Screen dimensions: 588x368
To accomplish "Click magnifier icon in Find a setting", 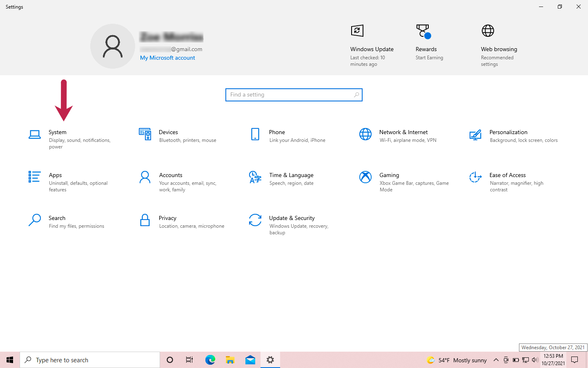I will pyautogui.click(x=356, y=95).
